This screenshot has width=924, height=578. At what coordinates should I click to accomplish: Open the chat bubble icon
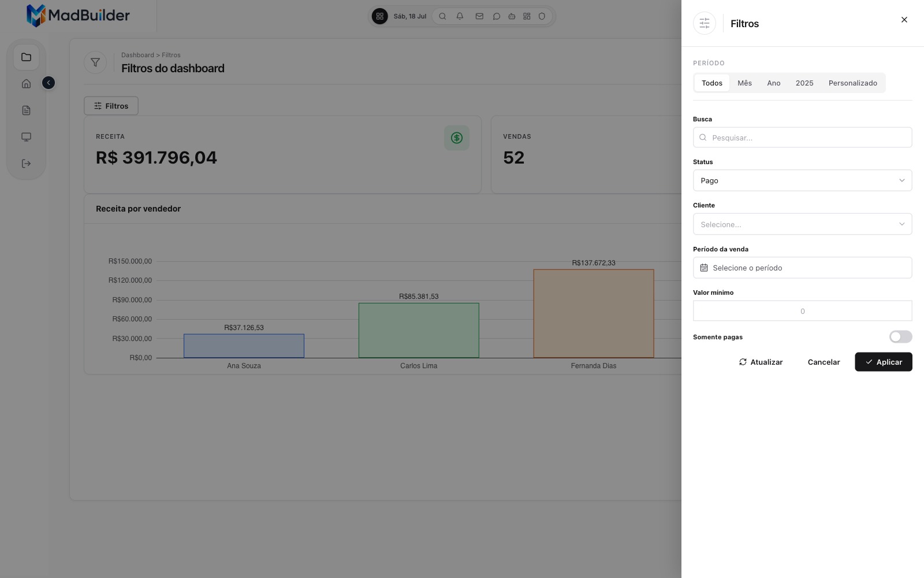496,16
